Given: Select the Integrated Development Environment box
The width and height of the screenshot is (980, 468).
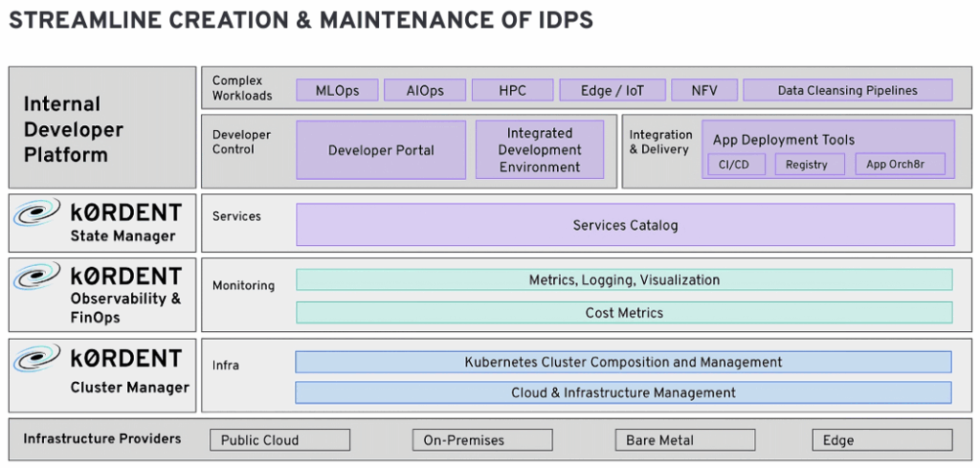Looking at the screenshot, I should pyautogui.click(x=540, y=150).
